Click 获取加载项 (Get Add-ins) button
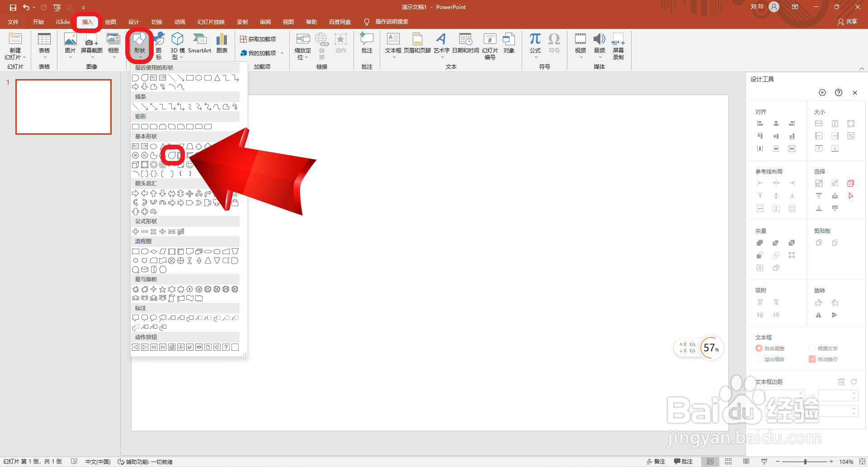868x467 pixels. (258, 39)
